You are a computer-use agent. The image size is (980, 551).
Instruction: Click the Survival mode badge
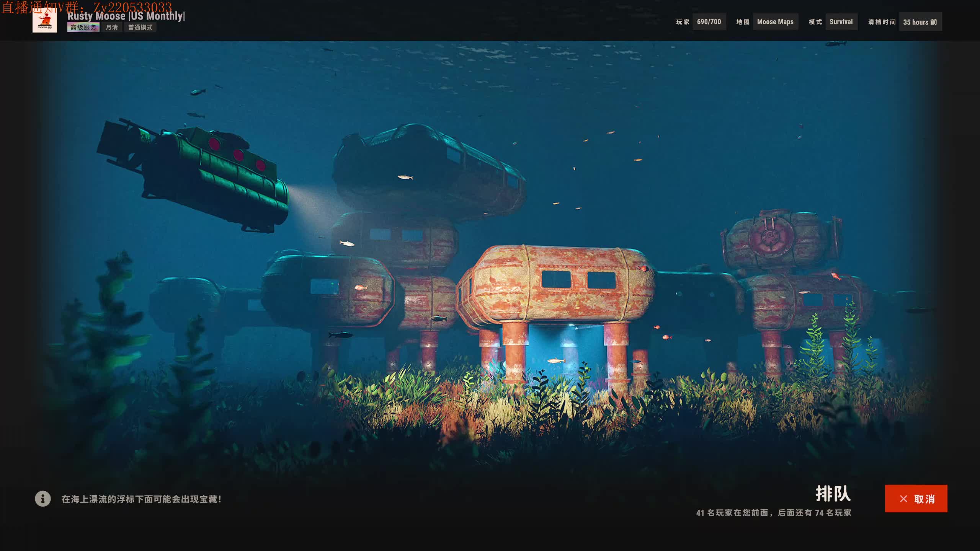pyautogui.click(x=841, y=22)
